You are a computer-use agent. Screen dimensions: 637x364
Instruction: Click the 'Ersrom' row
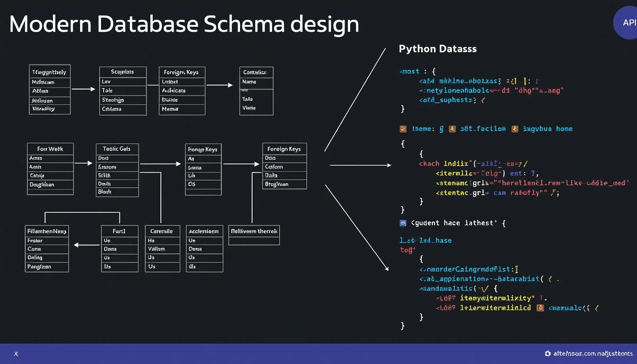click(x=117, y=167)
